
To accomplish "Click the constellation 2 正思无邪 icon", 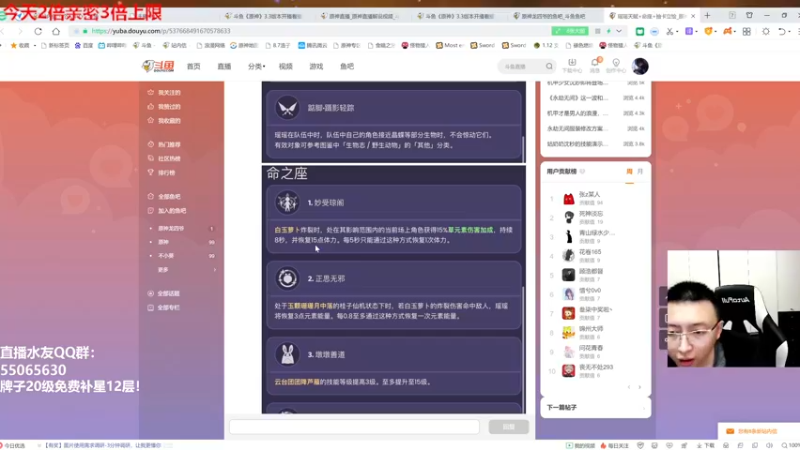I will [287, 279].
